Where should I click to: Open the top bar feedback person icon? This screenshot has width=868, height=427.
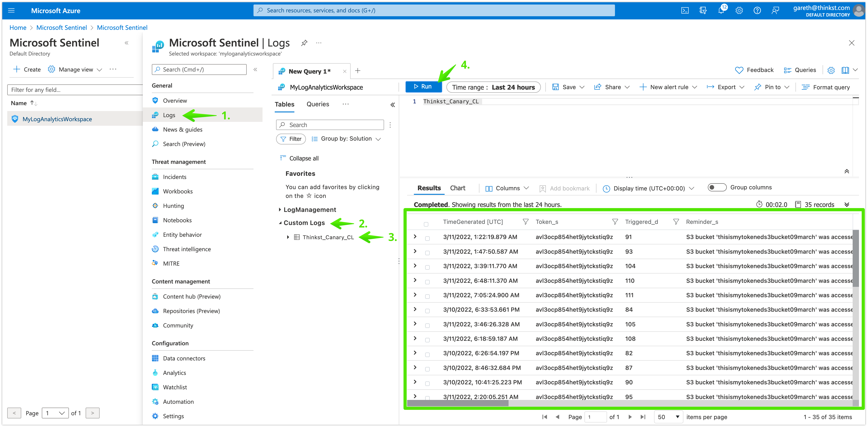point(775,10)
